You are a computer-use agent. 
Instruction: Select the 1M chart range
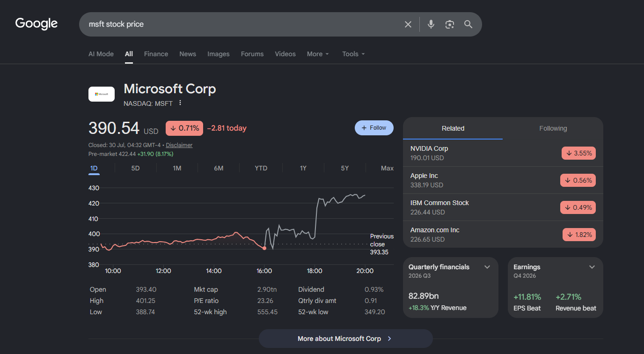click(177, 168)
